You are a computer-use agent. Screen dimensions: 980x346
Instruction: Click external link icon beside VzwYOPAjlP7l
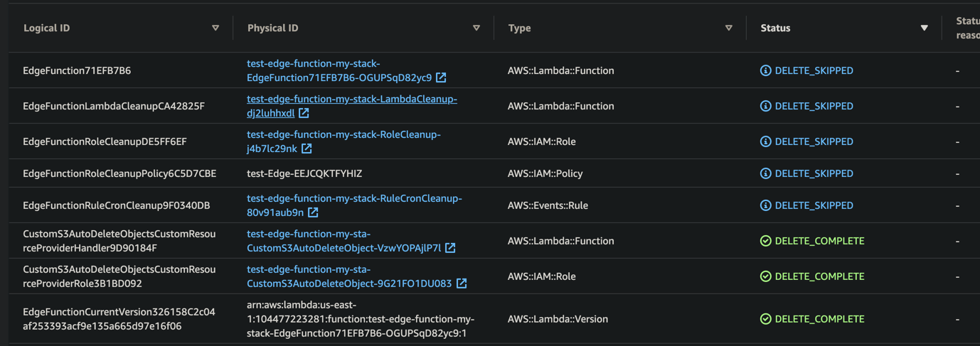[450, 248]
